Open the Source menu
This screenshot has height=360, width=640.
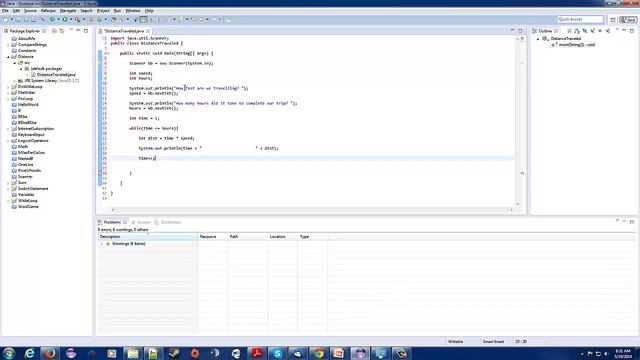click(30, 11)
